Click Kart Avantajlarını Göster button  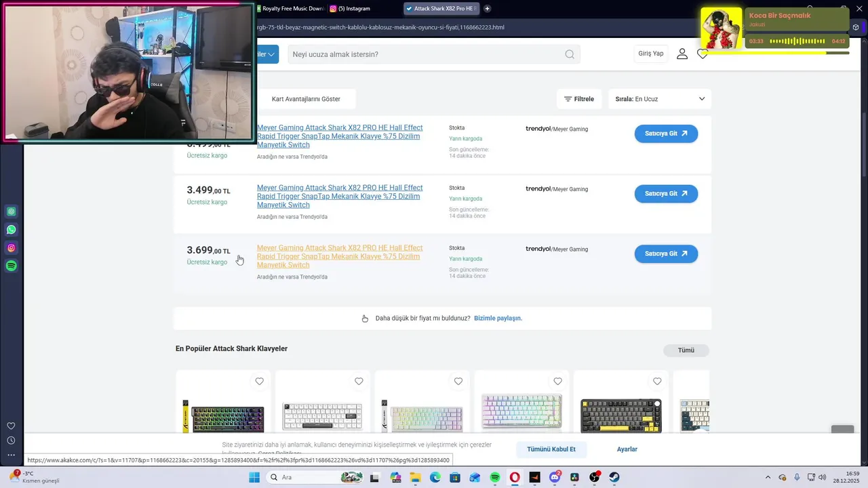point(306,99)
